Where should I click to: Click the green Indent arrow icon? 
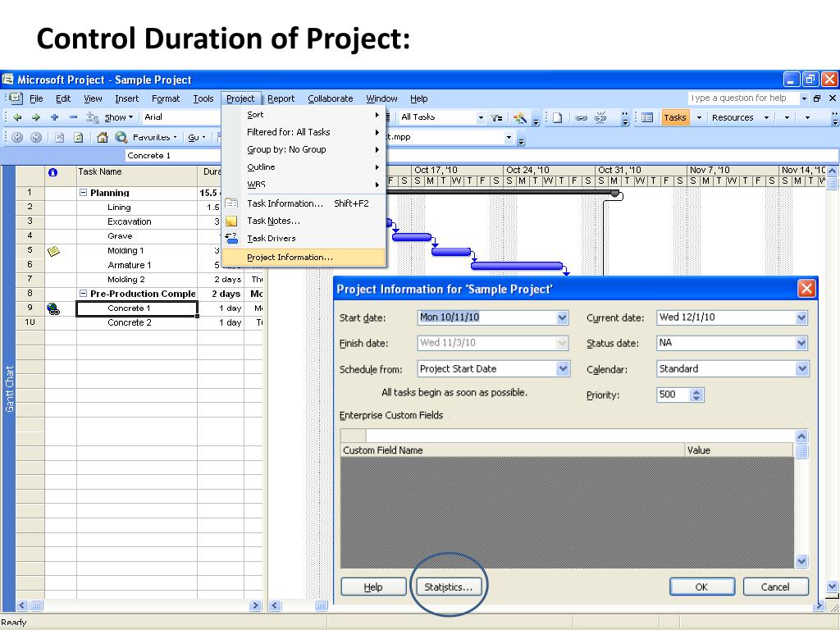point(36,117)
